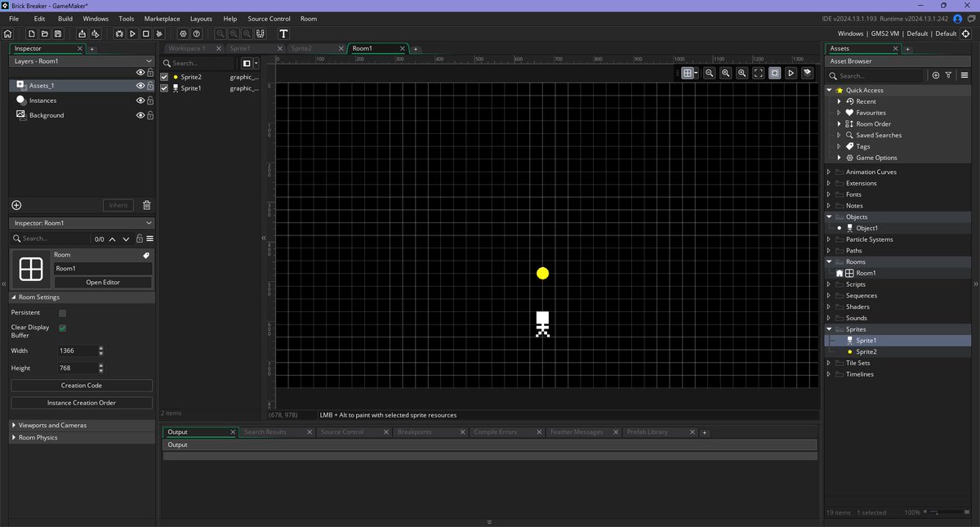Image resolution: width=980 pixels, height=527 pixels.
Task: Fit the room view to the window
Action: click(758, 73)
